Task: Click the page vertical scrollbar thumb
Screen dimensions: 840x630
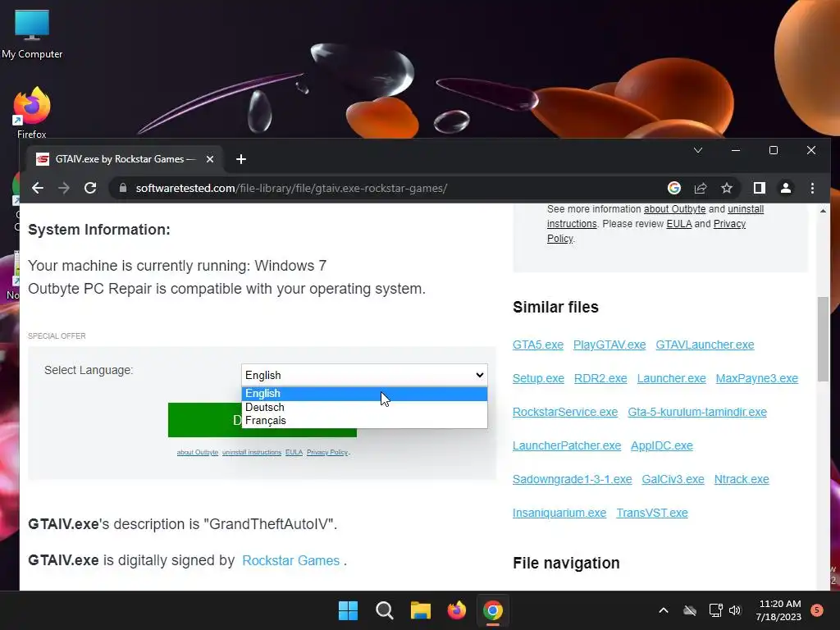Action: (x=823, y=339)
